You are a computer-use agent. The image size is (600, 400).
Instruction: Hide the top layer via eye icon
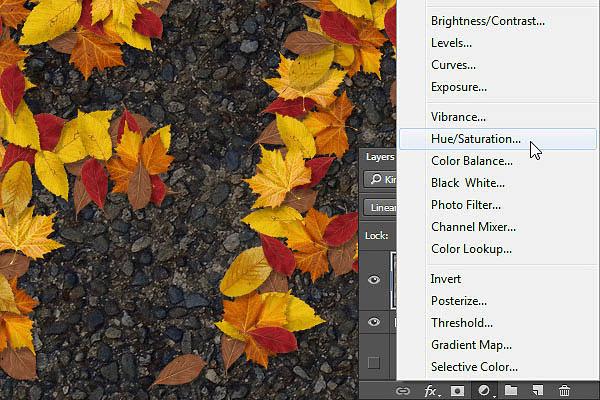tap(374, 280)
